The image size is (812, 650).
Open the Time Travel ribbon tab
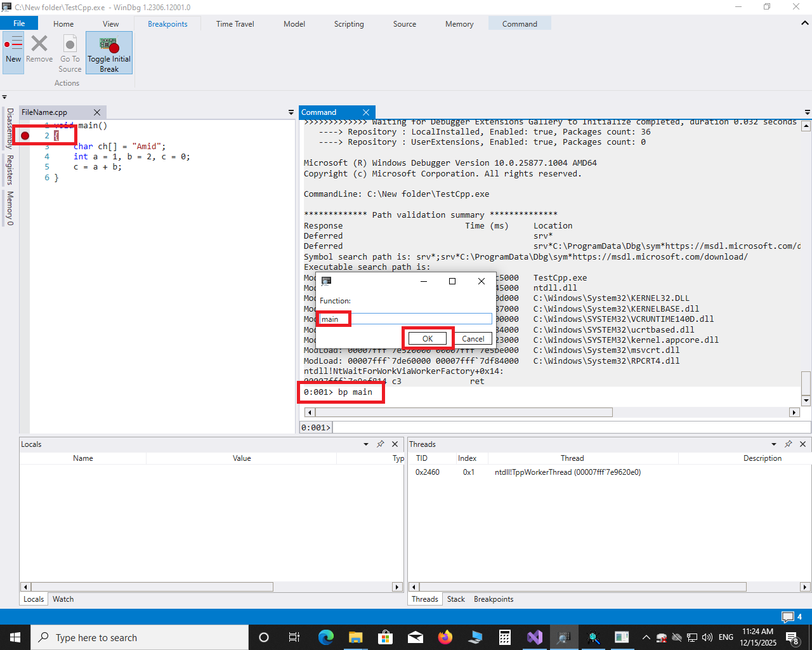(235, 24)
